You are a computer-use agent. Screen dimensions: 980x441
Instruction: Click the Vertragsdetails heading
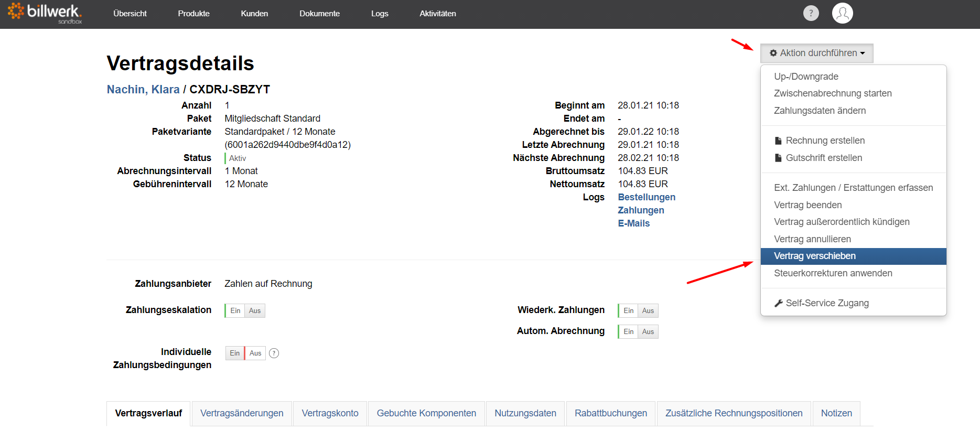180,63
